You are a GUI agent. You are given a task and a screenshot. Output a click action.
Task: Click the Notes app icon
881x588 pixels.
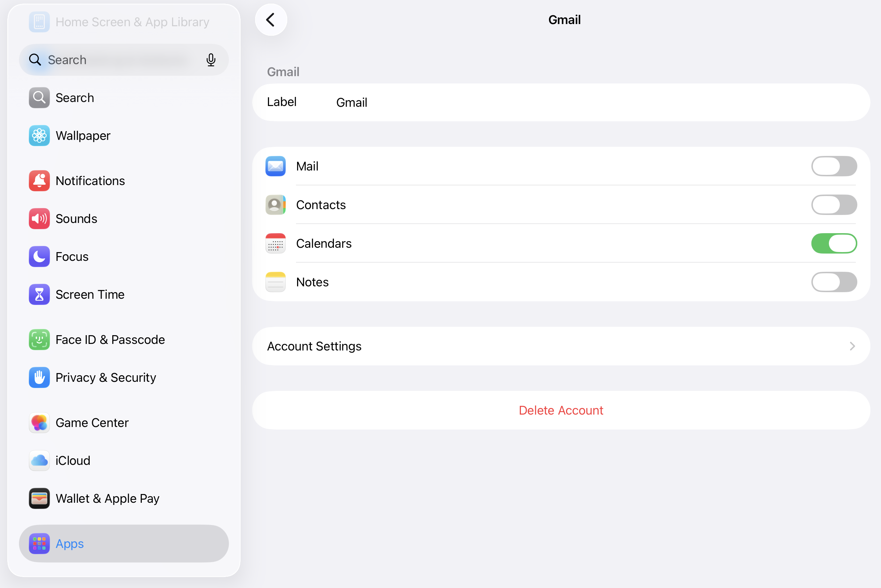tap(276, 282)
